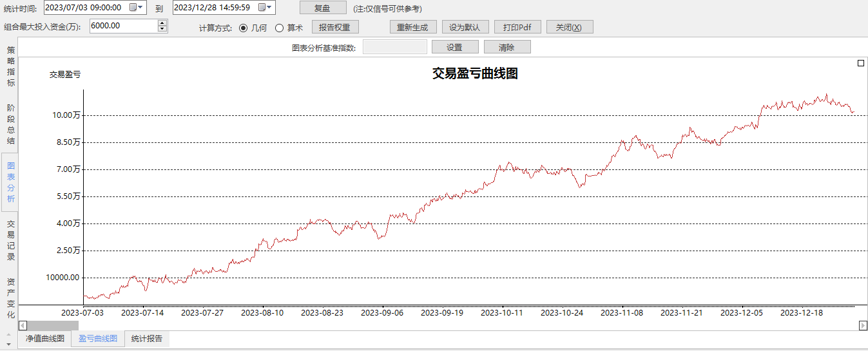
Task: Open start date calendar dropdown
Action: (137, 8)
